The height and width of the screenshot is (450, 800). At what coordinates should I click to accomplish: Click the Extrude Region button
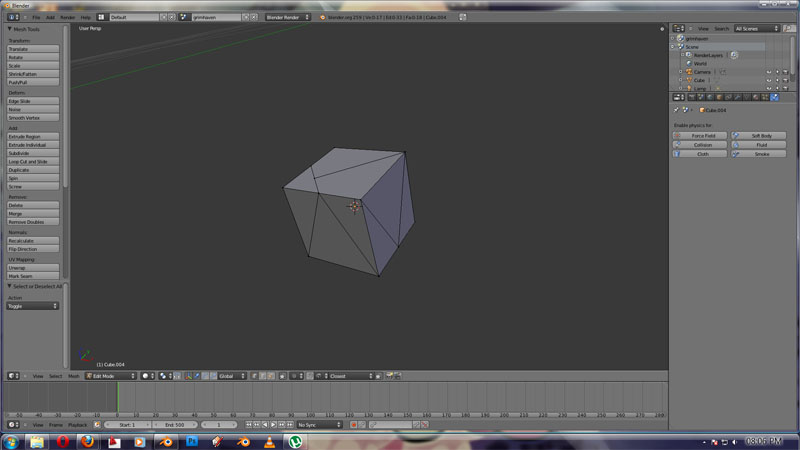33,137
